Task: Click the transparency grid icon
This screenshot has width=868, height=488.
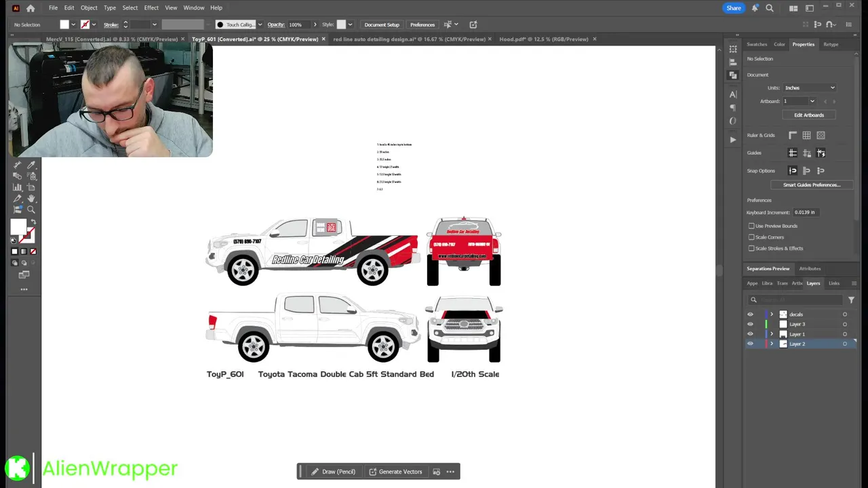Action: coord(821,136)
